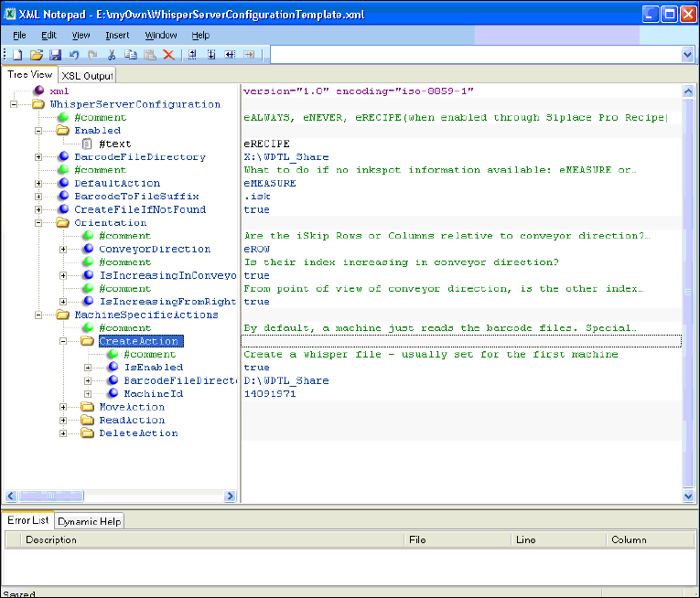Click the Nudge node left toolbar icon
Viewport: 700px width, 598px height.
[230, 55]
